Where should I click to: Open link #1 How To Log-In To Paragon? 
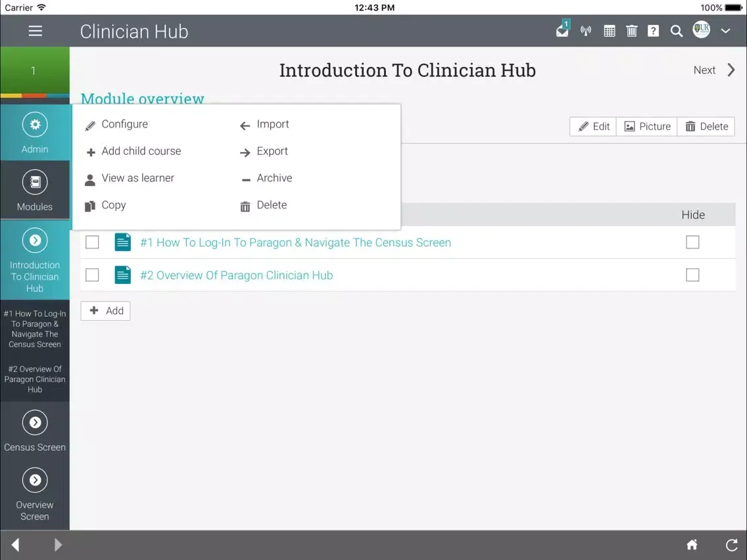[295, 243]
